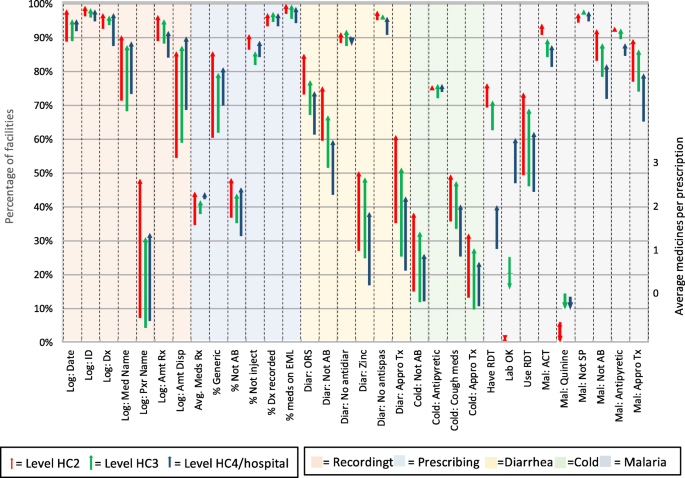Click the '% Dx recorded' axis label
The height and width of the screenshot is (478, 685).
pyautogui.click(x=272, y=378)
